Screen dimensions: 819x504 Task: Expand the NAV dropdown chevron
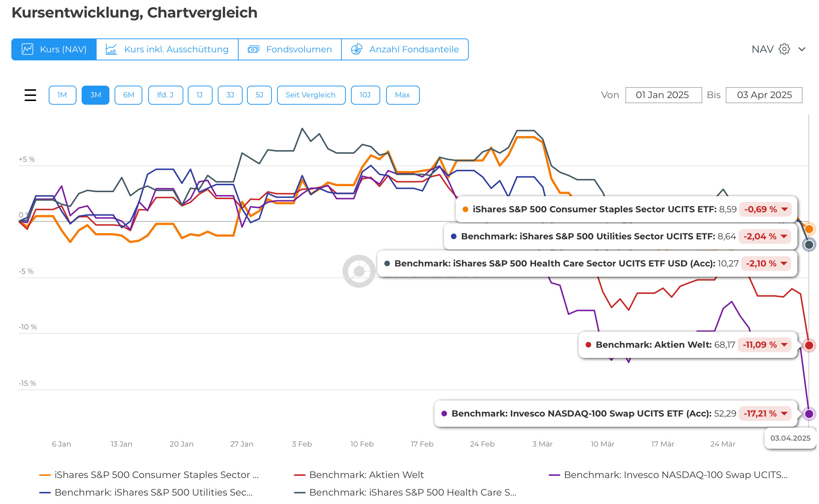click(x=802, y=49)
